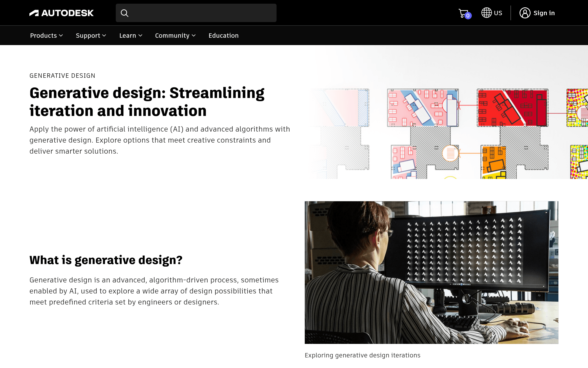Open the Community menu

(x=175, y=35)
